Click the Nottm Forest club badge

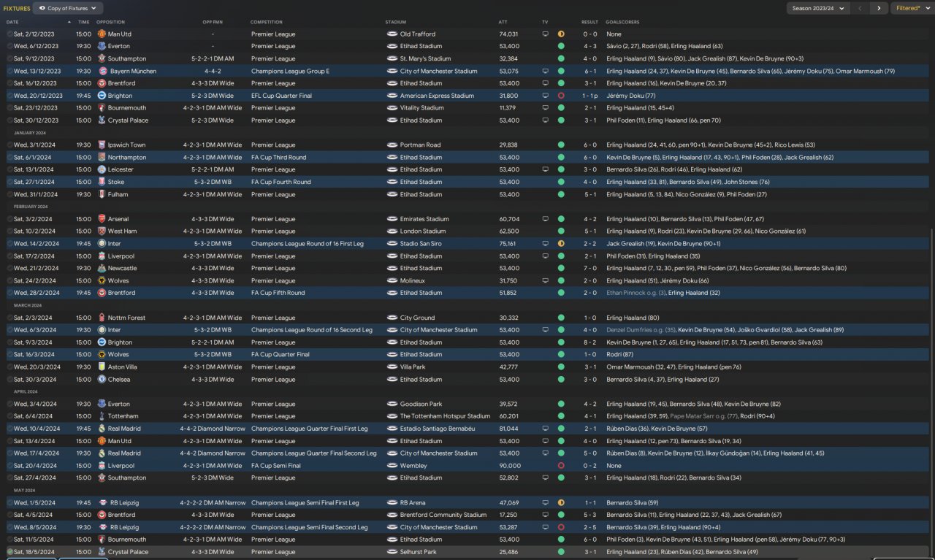[102, 318]
